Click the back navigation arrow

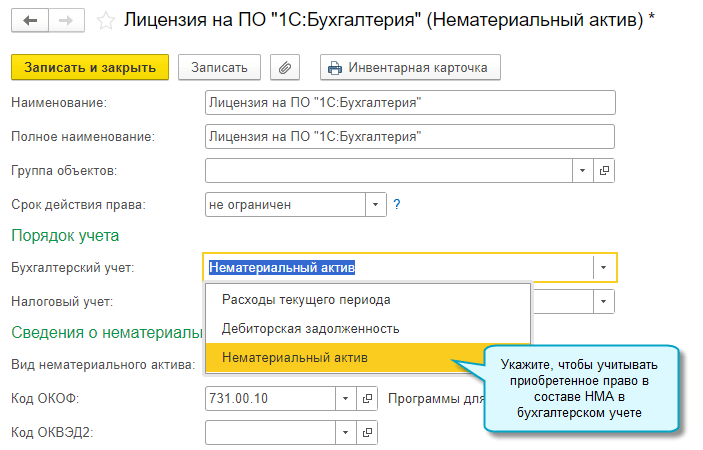point(27,19)
